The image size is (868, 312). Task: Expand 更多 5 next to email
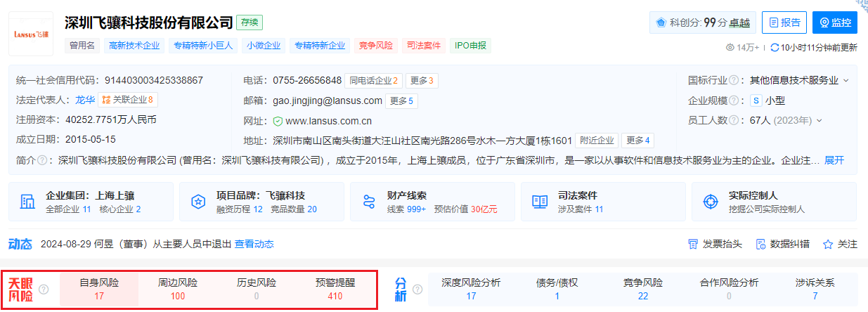[401, 100]
